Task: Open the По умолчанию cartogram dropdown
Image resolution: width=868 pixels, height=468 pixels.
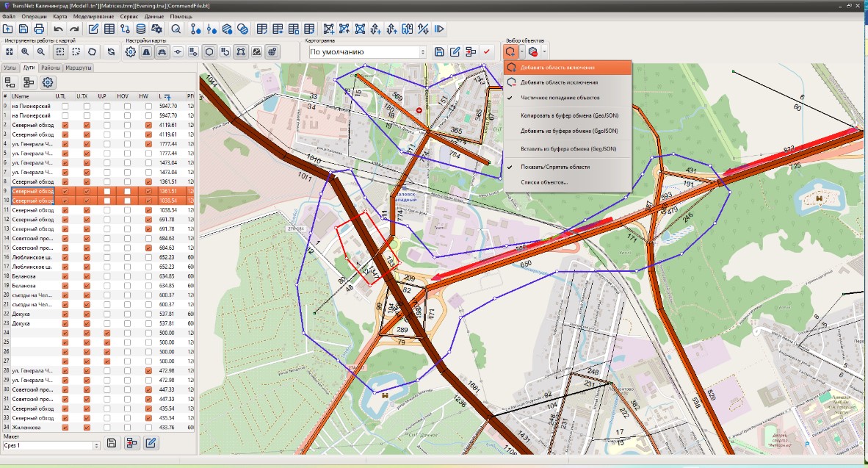Action: [x=368, y=51]
